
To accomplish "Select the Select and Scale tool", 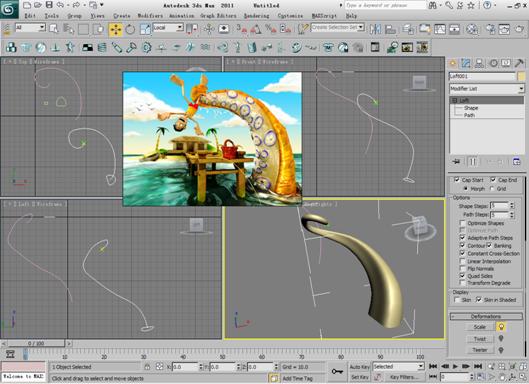I will [145, 30].
